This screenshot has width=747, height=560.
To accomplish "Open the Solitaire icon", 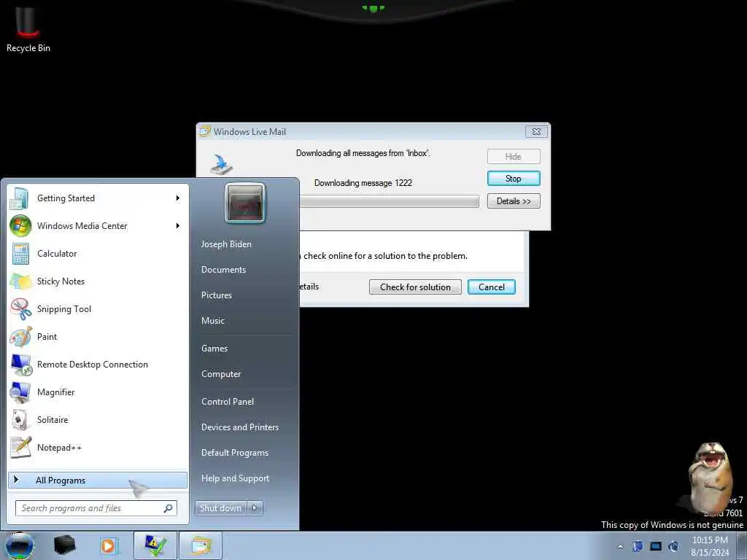I will point(20,420).
